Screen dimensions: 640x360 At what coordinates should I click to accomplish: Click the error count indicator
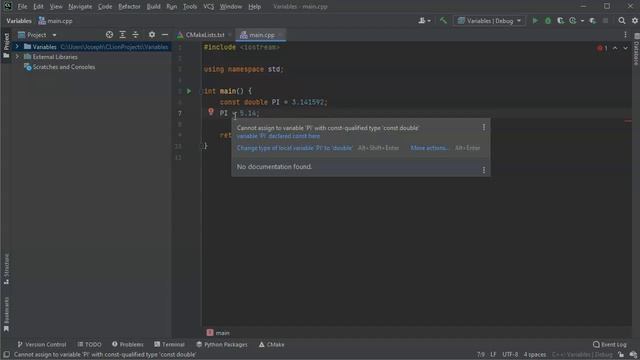tap(602, 48)
